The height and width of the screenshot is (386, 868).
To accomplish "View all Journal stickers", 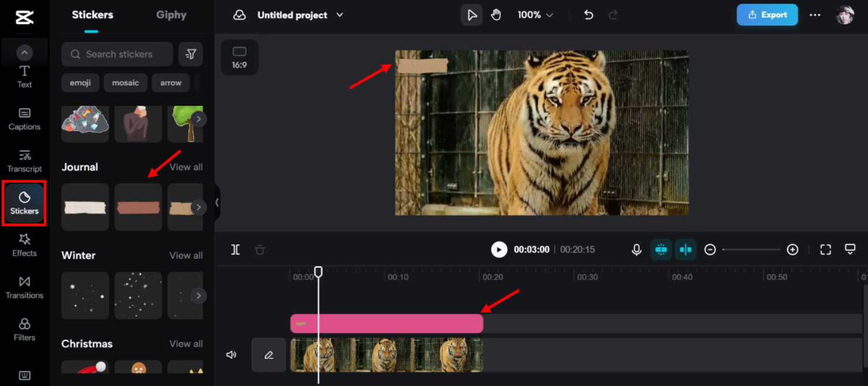I will pos(186,167).
